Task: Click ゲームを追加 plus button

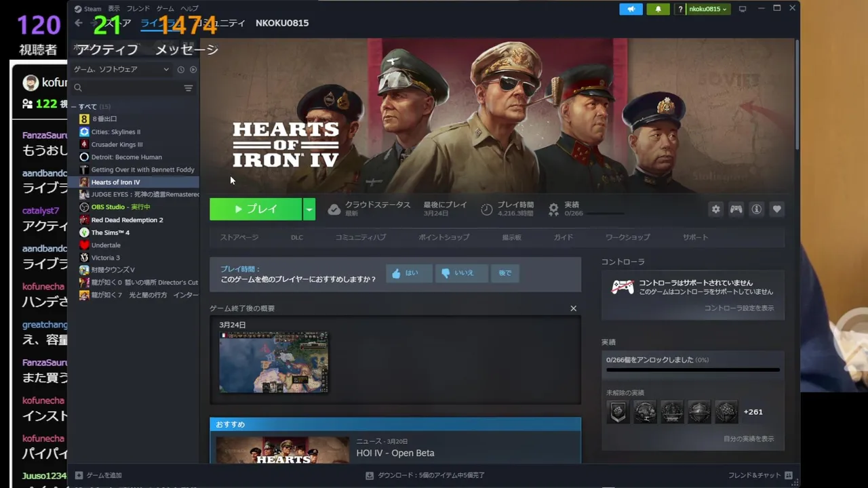Action: pos(99,475)
